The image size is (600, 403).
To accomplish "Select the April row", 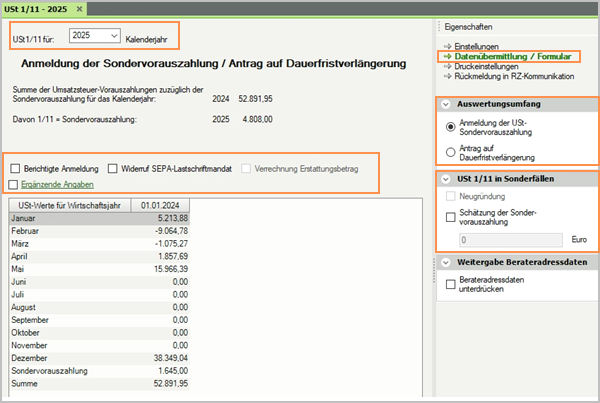I will click(99, 256).
